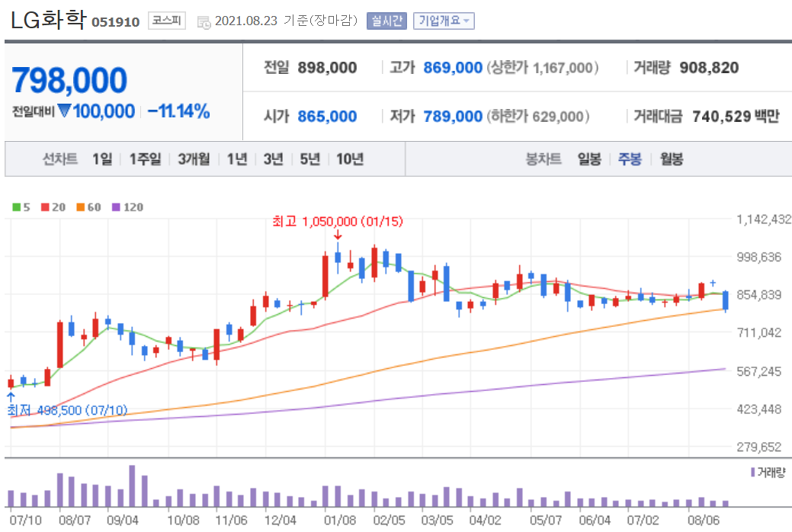Click the 최저 498,500 (07/10) chart label
The width and height of the screenshot is (792, 532).
(67, 410)
